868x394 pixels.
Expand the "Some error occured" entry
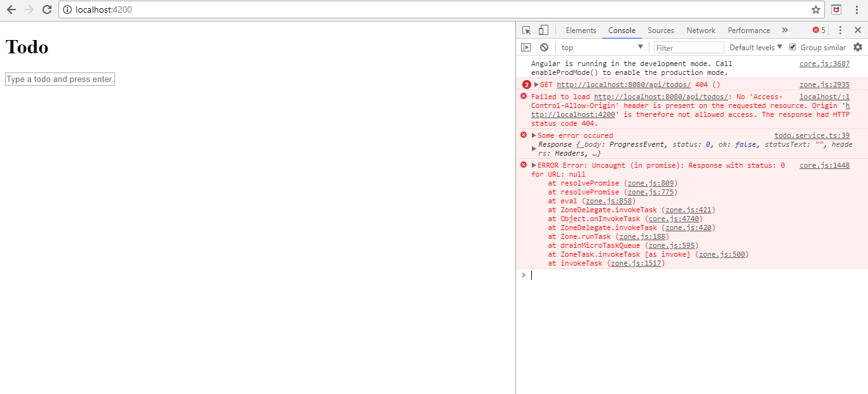(x=534, y=135)
